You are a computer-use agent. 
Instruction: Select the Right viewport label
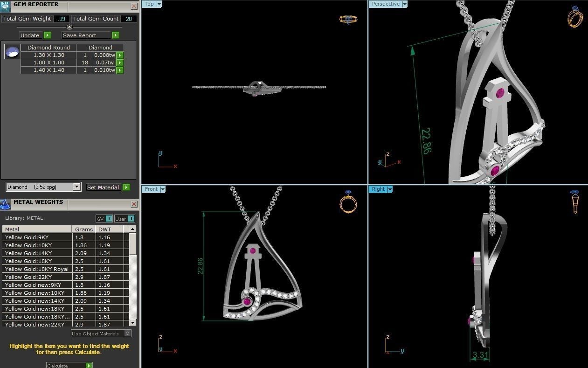[x=378, y=189]
